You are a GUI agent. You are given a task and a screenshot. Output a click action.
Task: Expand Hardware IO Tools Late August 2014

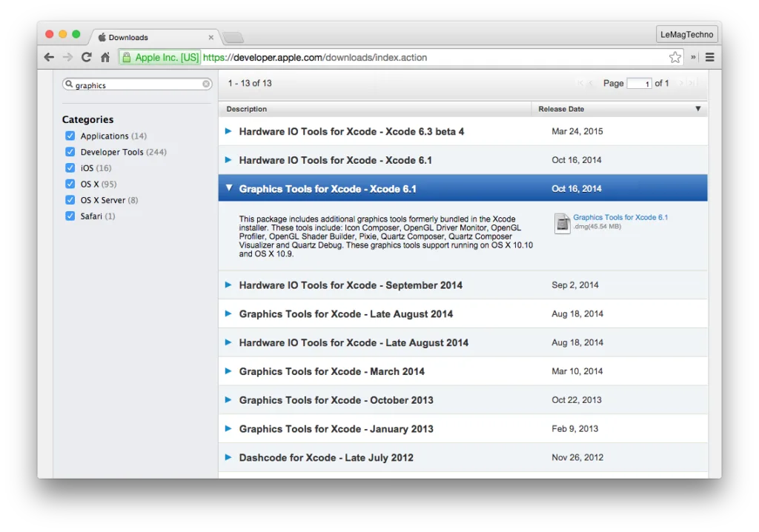click(x=228, y=342)
